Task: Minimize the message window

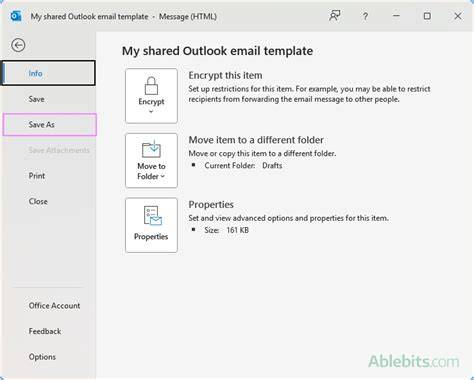Action: pyautogui.click(x=396, y=16)
